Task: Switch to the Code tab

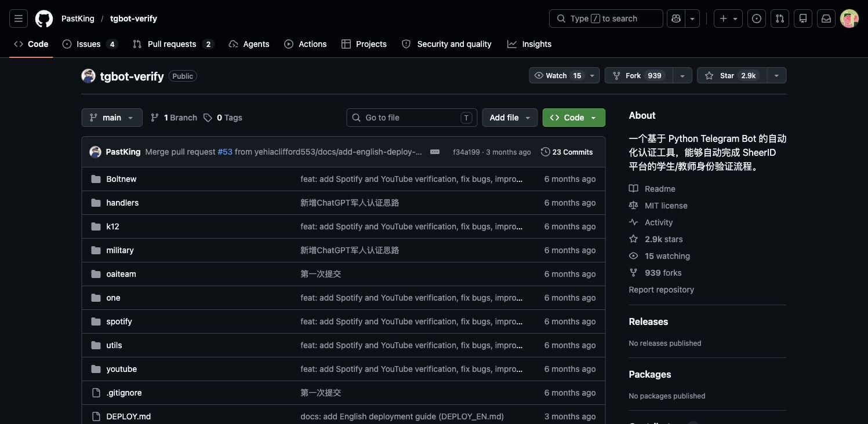Action: click(x=31, y=44)
